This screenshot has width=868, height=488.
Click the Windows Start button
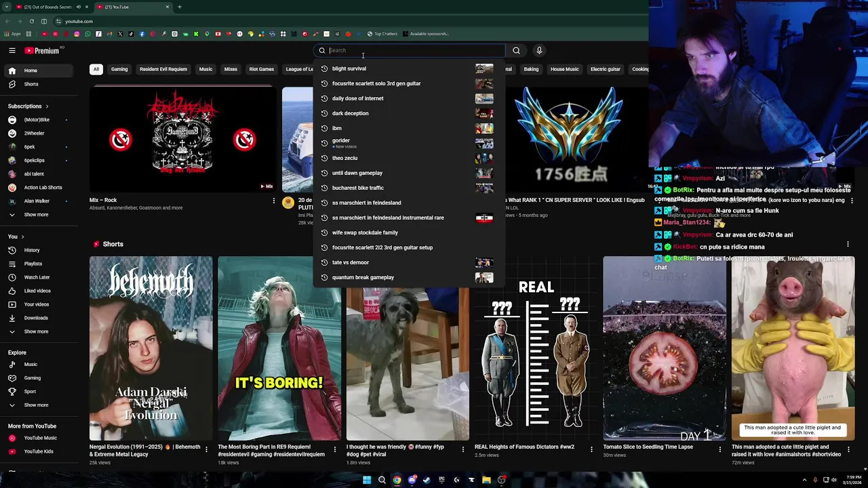367,480
